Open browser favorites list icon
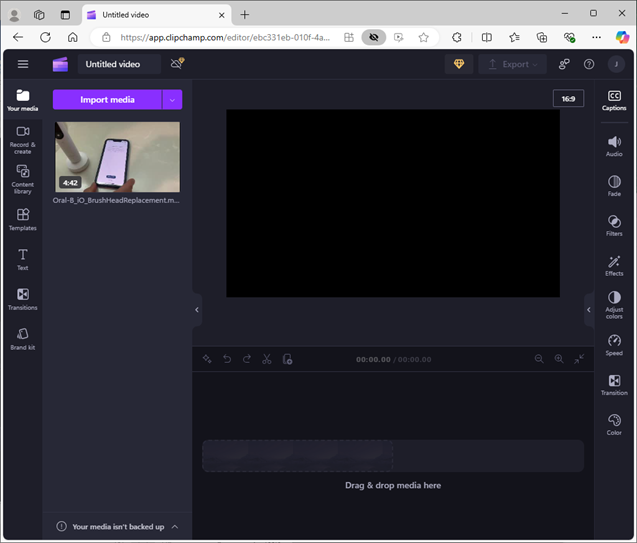 [x=514, y=37]
